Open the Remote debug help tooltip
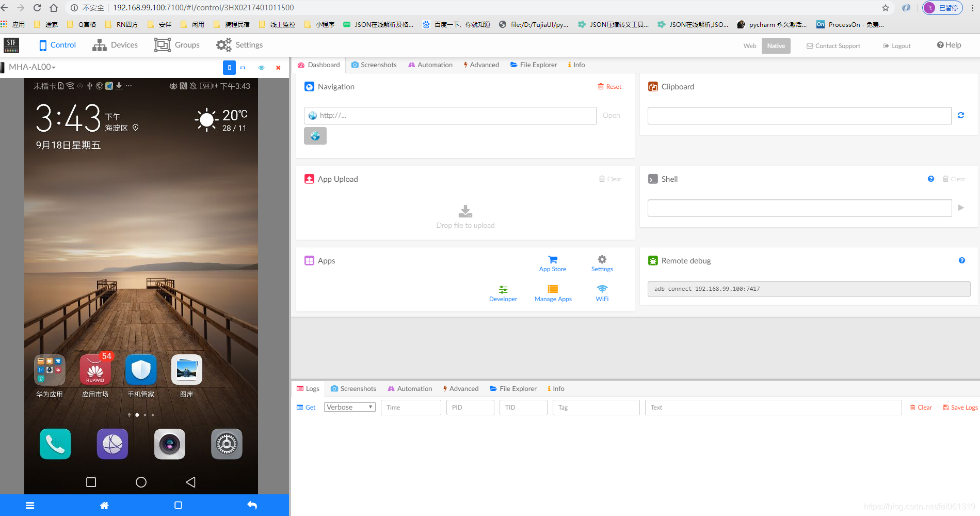The image size is (980, 516). (961, 260)
